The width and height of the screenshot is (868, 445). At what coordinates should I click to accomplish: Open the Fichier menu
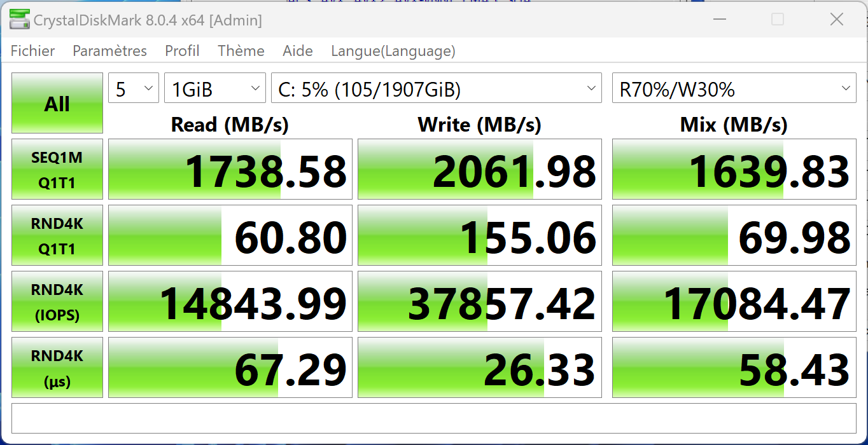coord(32,51)
